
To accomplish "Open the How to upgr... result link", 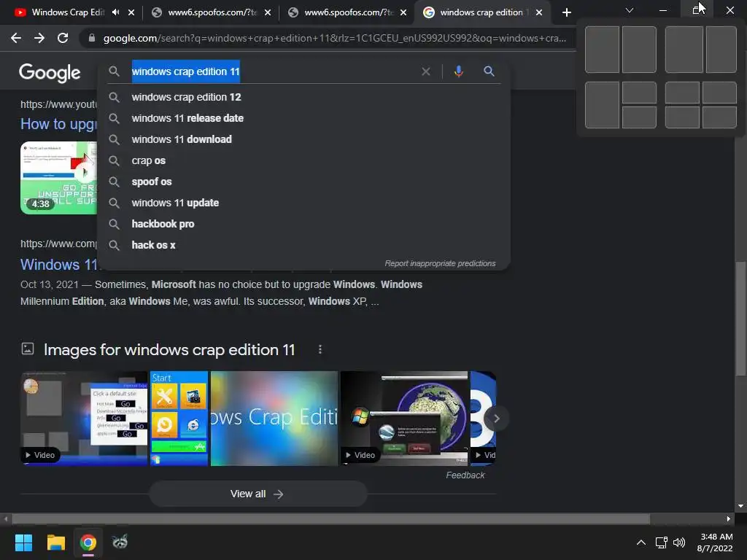I will click(58, 124).
